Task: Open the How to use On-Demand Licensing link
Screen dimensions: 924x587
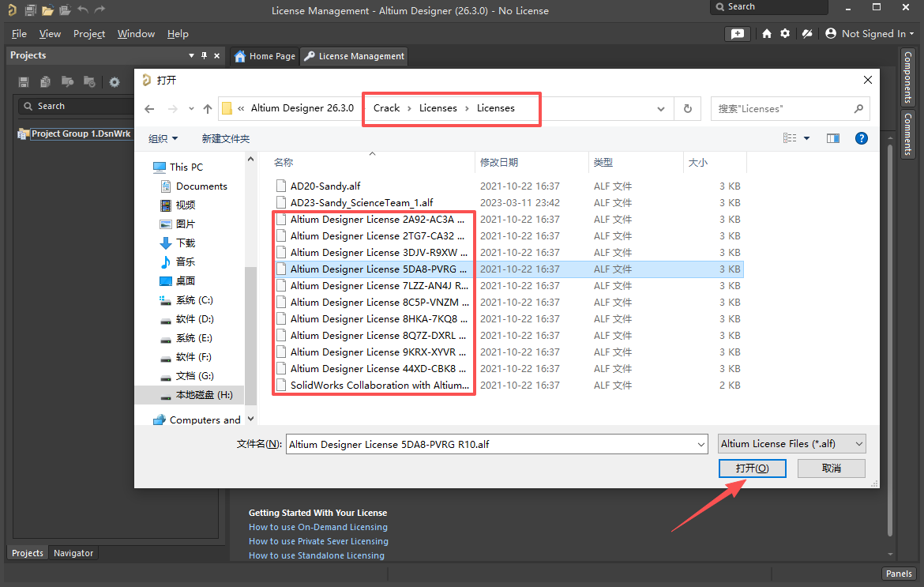Action: (x=318, y=527)
